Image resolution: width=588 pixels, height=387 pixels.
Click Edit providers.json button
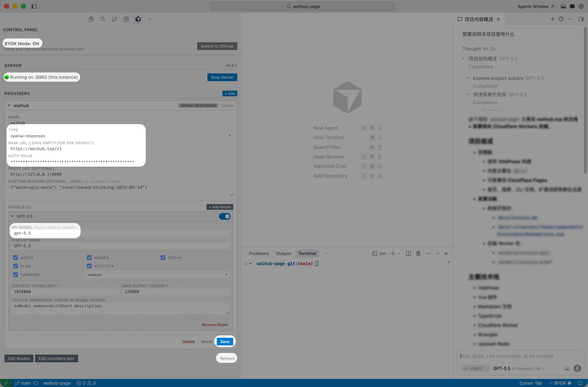[x=56, y=359]
